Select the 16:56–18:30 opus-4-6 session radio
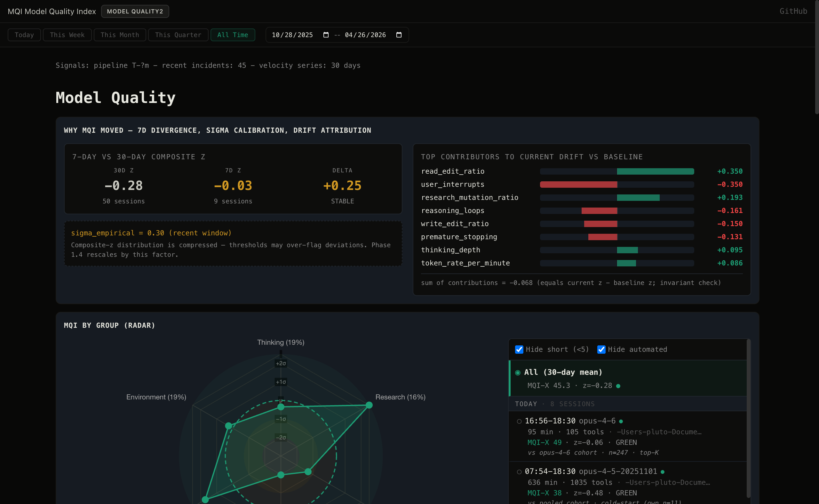This screenshot has width=819, height=504. 519,421
